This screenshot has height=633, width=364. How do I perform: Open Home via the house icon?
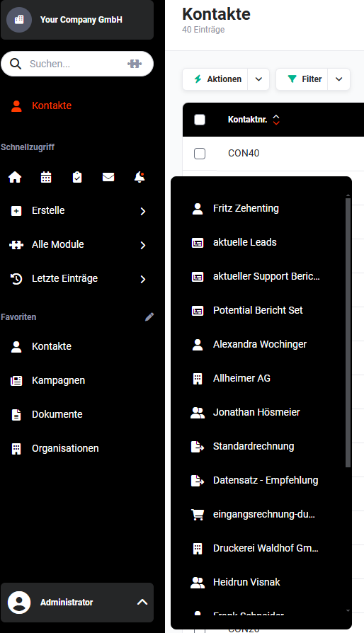(x=15, y=177)
